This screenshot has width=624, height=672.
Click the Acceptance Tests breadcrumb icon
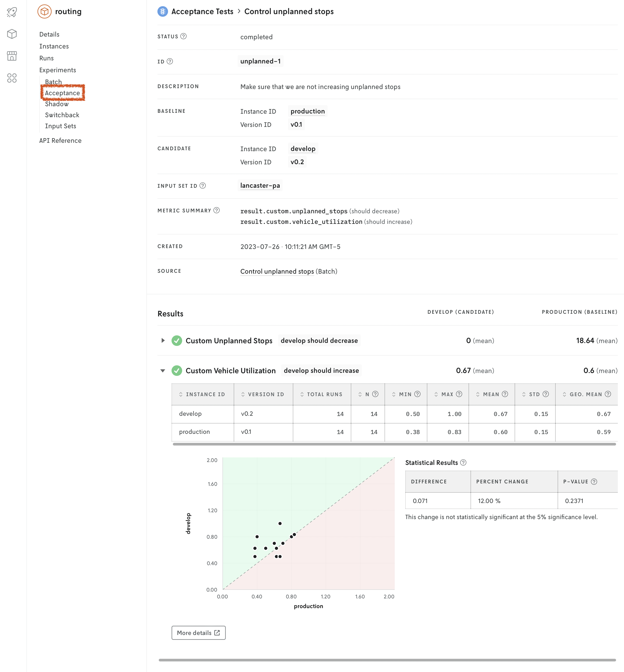coord(163,11)
